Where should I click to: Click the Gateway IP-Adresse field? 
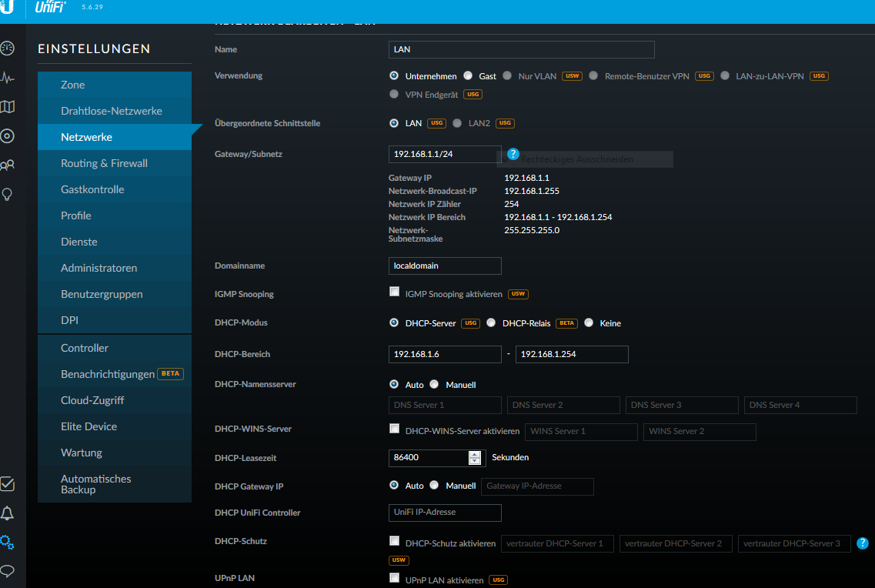[x=537, y=486]
